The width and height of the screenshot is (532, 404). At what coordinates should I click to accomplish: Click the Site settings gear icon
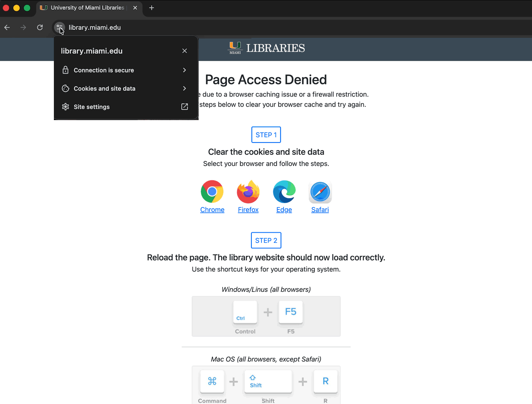point(65,107)
